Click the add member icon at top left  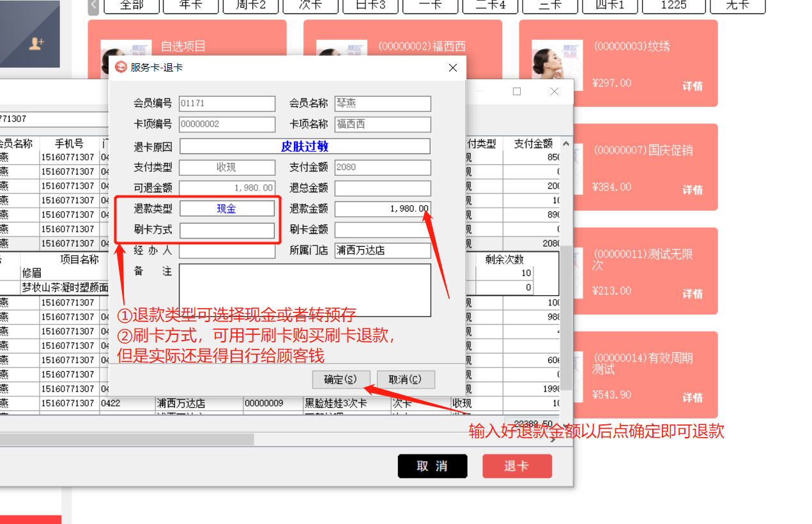pyautogui.click(x=36, y=43)
